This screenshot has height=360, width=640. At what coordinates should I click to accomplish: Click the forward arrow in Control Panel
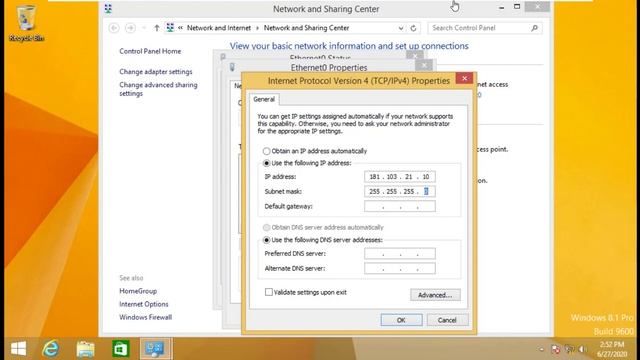[130, 28]
